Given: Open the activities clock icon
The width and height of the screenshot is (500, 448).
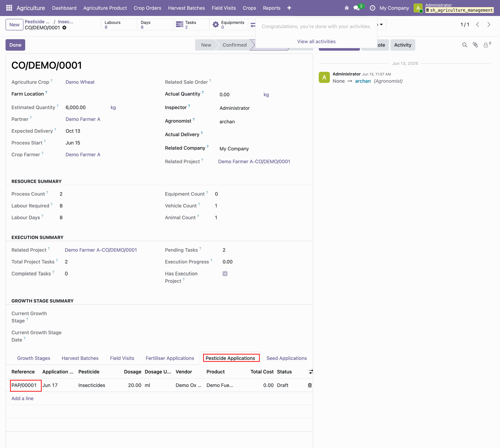Looking at the screenshot, I should click(x=372, y=8).
